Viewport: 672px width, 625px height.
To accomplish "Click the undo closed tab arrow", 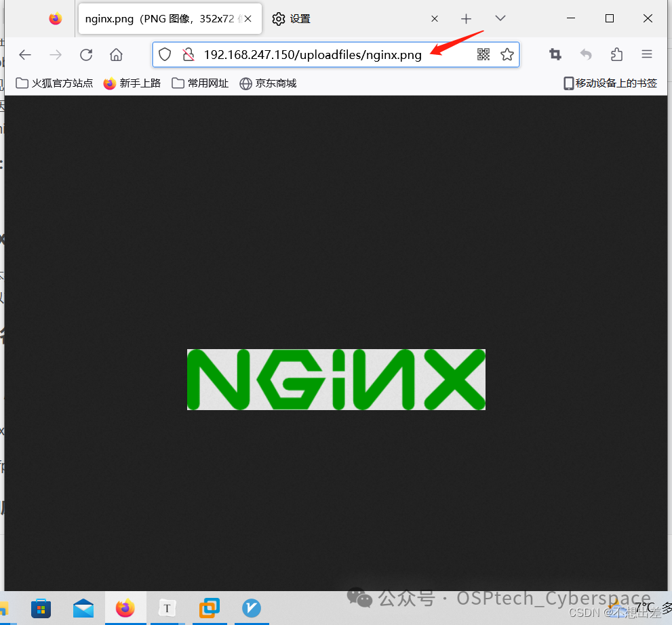I will [x=586, y=54].
